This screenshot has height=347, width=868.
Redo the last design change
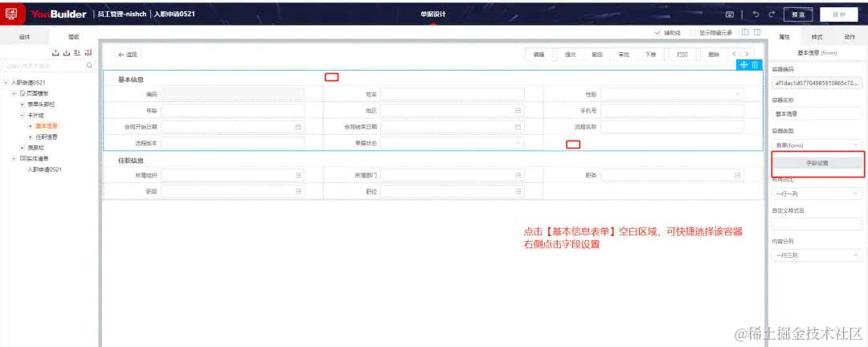click(771, 14)
